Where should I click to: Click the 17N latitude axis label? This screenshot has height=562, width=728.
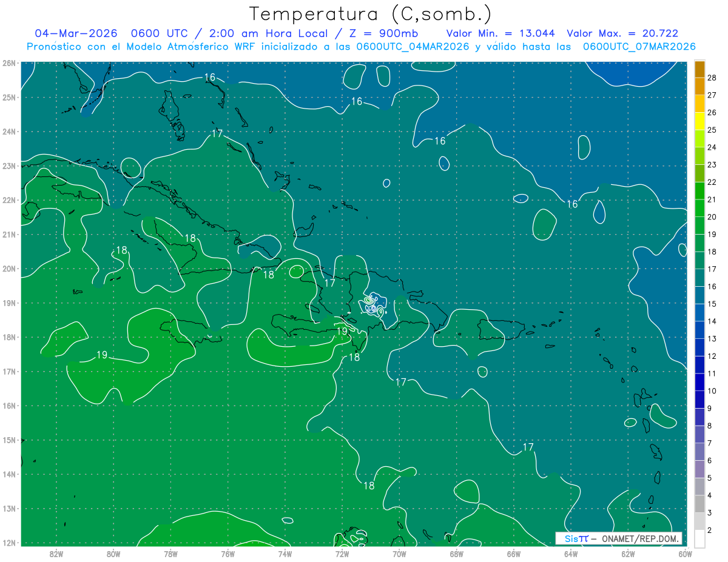pos(9,371)
